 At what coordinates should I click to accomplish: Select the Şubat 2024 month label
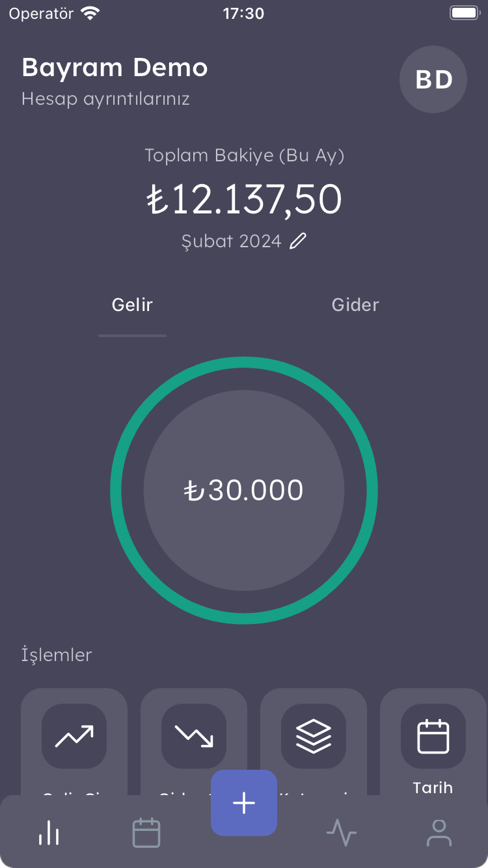tap(232, 241)
